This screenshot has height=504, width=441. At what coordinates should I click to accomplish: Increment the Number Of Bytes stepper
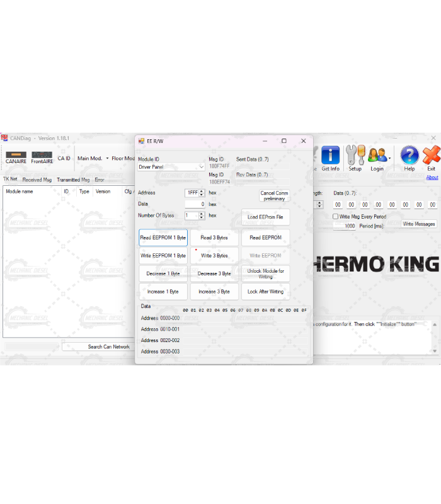pyautogui.click(x=202, y=213)
